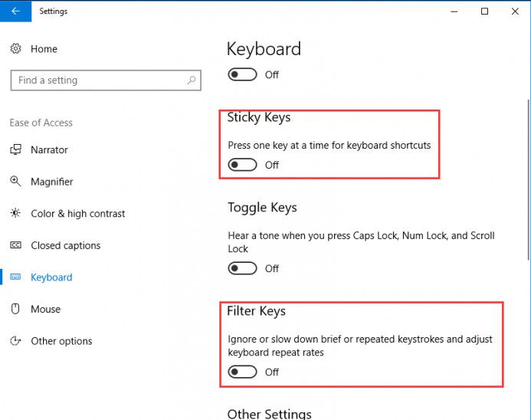Click the search magnifier icon in Find a setting
The image size is (531, 420).
coord(192,80)
